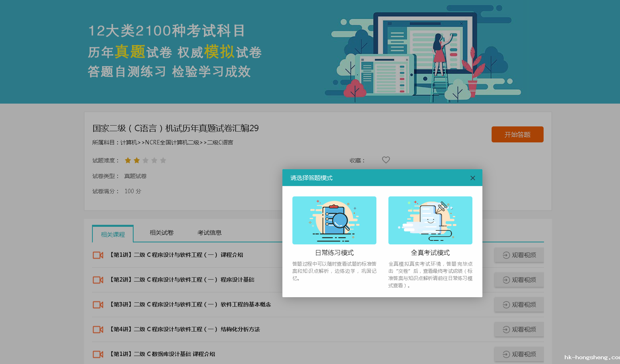Viewport: 620px width, 364px height.
Task: Click the 全真考试模式 title text
Action: 430,253
